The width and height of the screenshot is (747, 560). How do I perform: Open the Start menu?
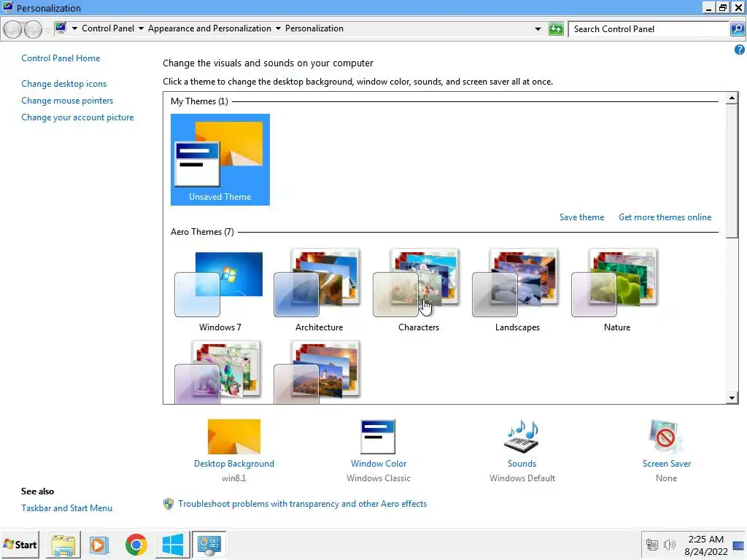pyautogui.click(x=20, y=545)
